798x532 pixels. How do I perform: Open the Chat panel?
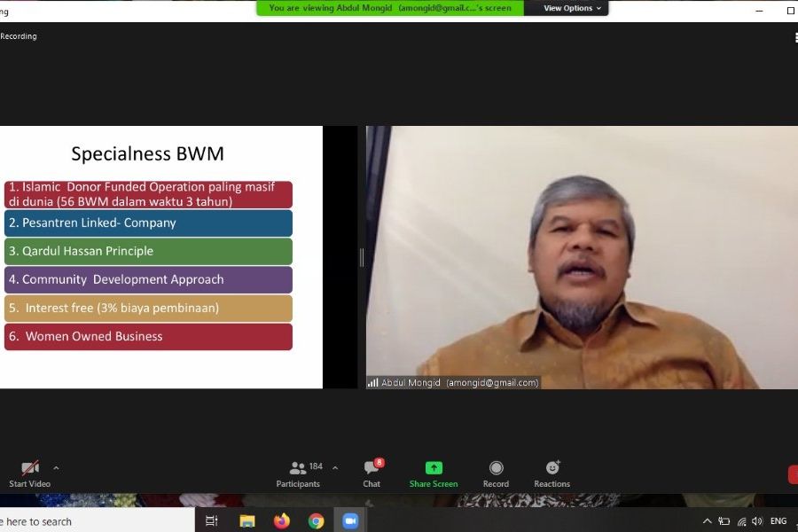pyautogui.click(x=372, y=474)
